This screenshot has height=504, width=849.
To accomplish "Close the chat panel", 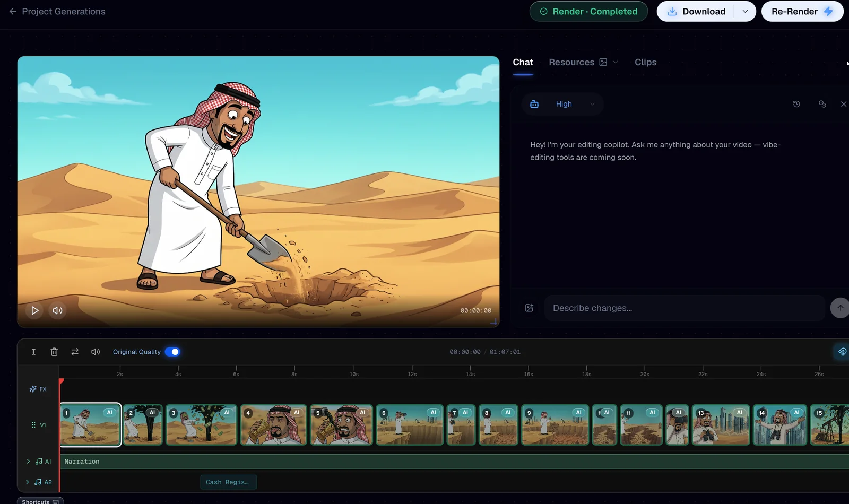I will tap(844, 105).
